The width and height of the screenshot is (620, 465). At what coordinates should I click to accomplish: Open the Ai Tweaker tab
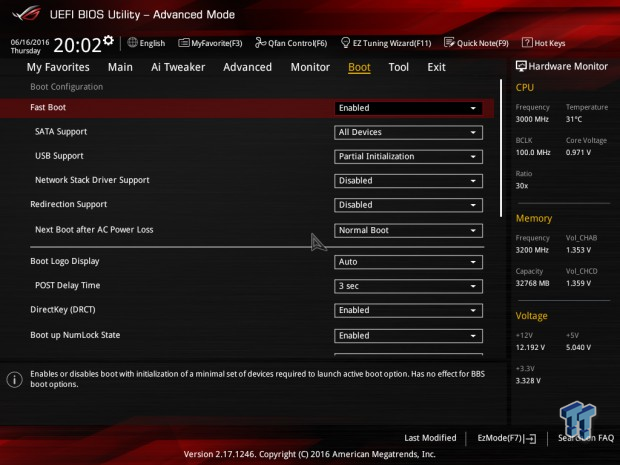(178, 67)
